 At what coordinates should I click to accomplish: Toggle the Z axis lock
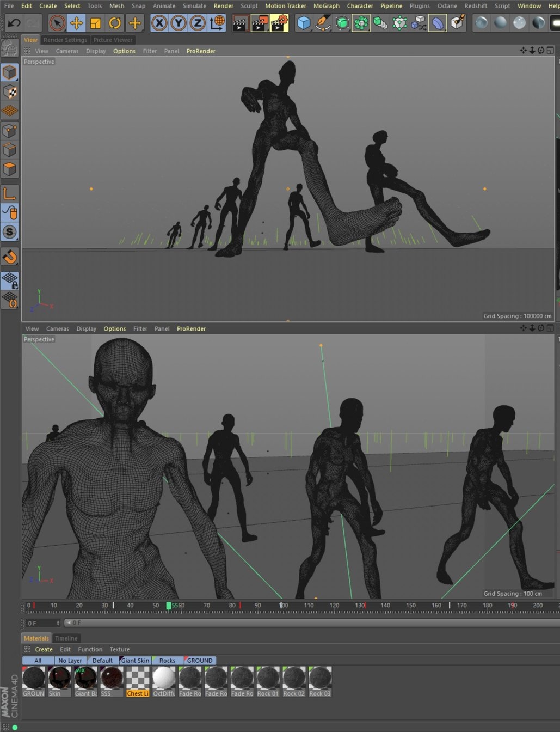[198, 23]
